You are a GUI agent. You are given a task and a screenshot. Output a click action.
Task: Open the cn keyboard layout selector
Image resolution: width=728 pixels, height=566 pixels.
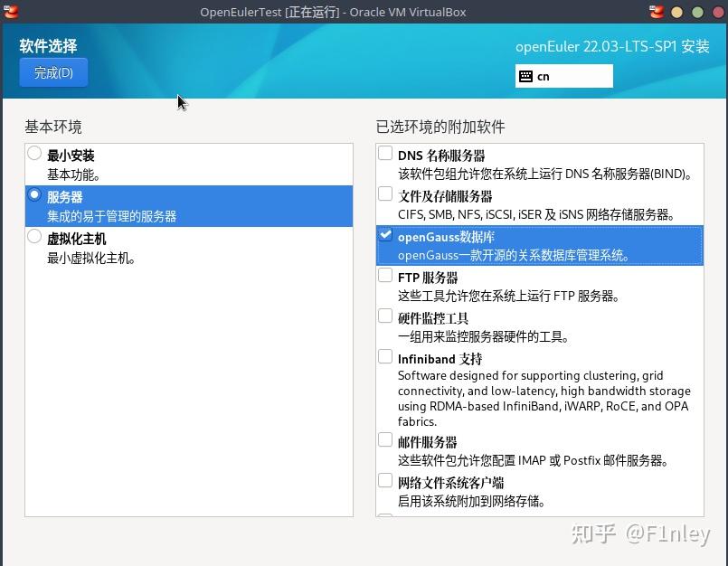[x=564, y=76]
